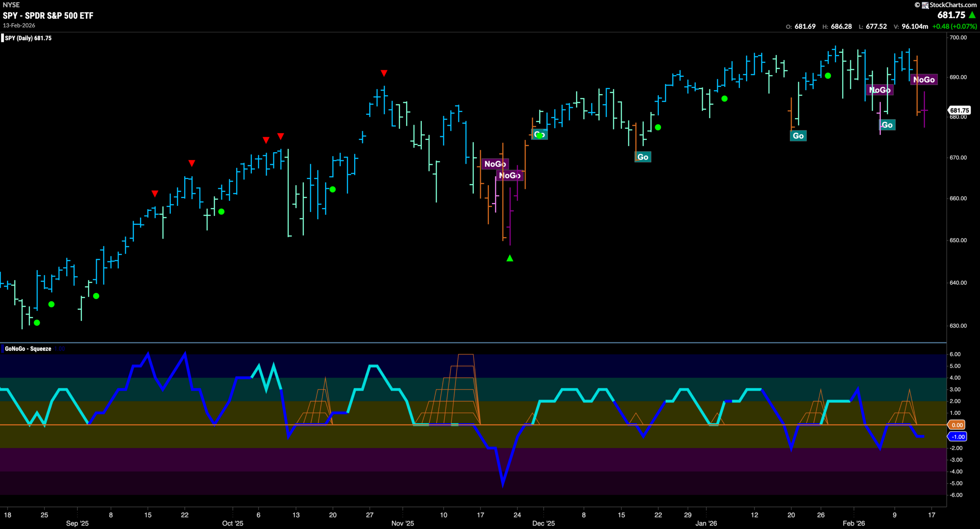Click the high value 686.28

(841, 26)
